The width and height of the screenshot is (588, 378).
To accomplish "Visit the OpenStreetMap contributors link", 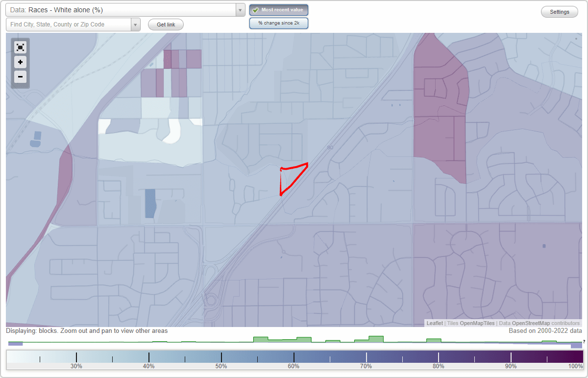I will (533, 323).
